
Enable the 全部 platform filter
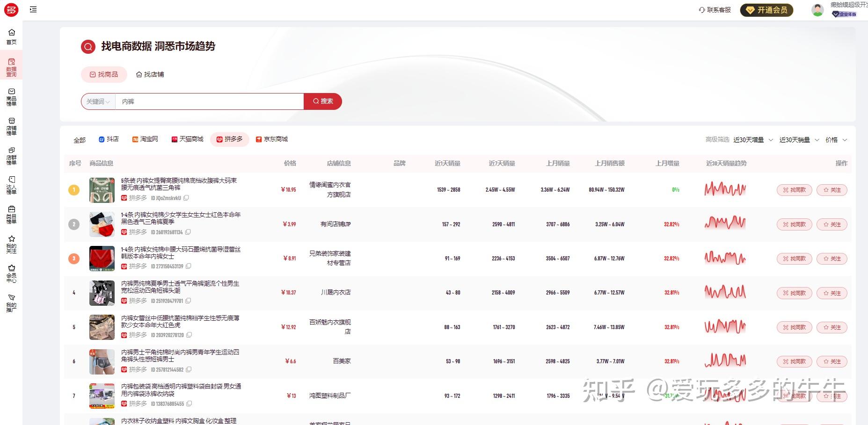80,139
